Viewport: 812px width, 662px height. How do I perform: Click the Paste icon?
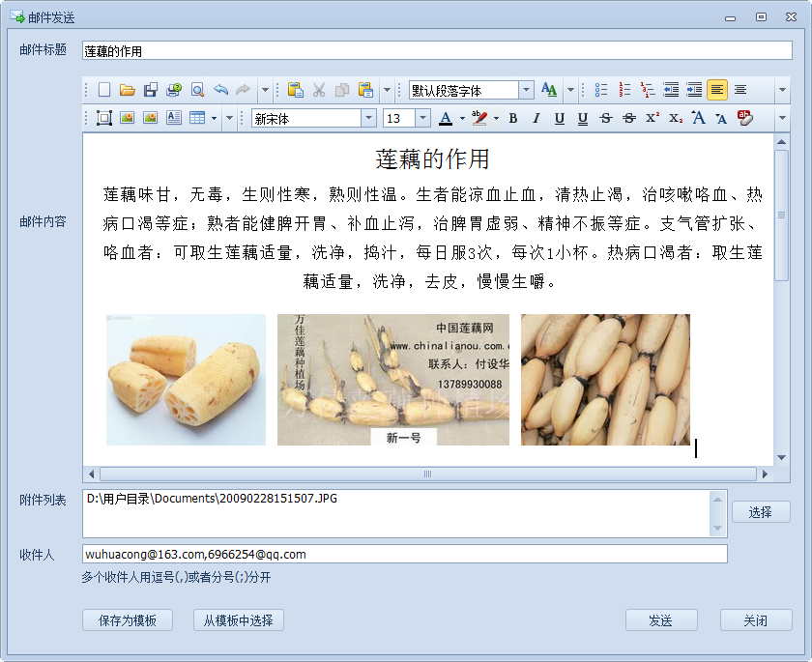coord(297,90)
